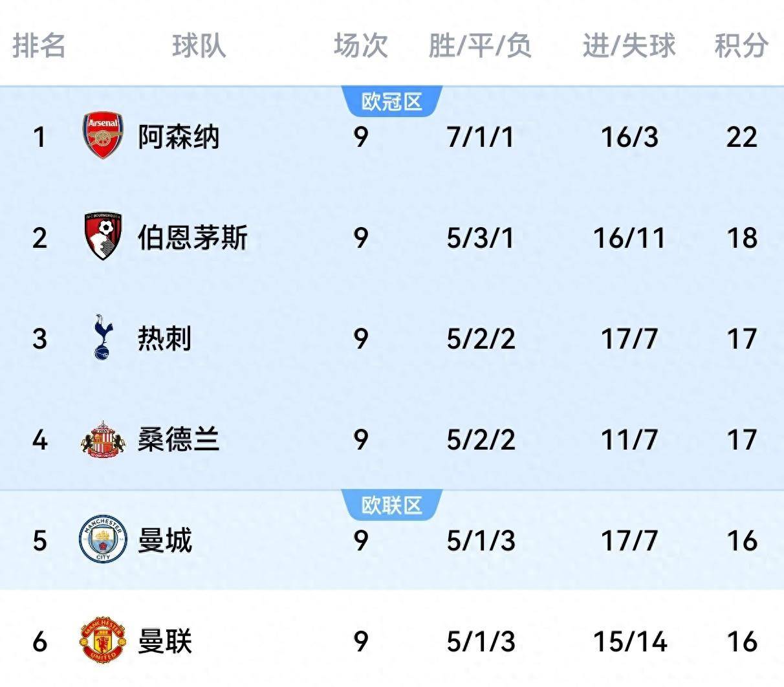Click the 欧冠区 zone label
Image resolution: width=784 pixels, height=687 pixels.
tap(391, 102)
